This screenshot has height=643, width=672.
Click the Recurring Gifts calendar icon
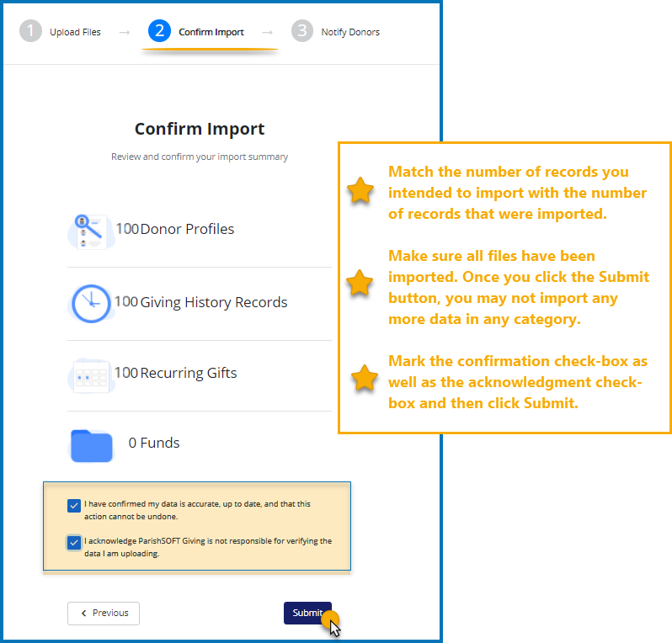tap(91, 375)
